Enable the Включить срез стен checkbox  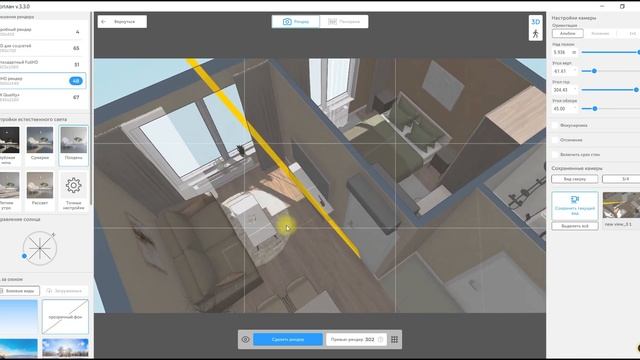tap(555, 155)
